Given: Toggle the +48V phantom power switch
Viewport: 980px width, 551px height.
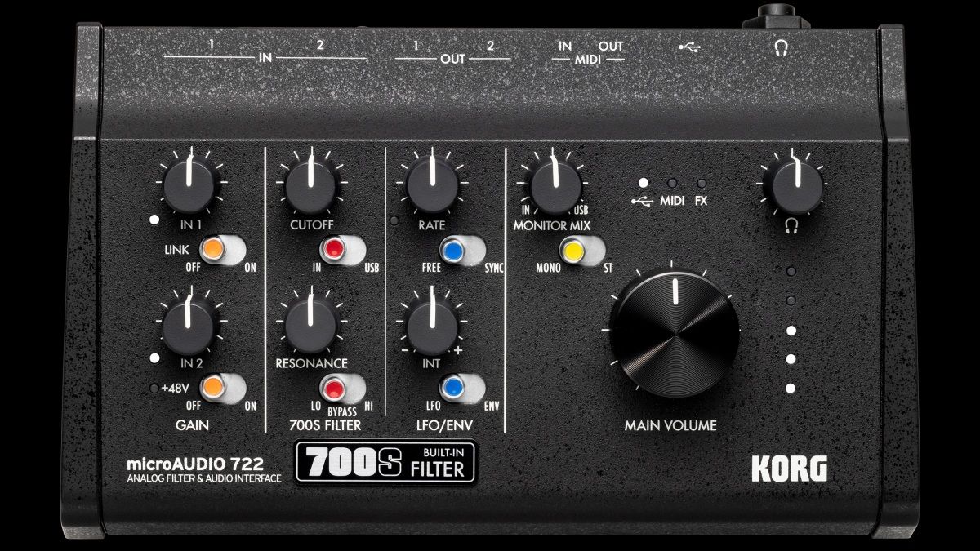Looking at the screenshot, I should [222, 385].
